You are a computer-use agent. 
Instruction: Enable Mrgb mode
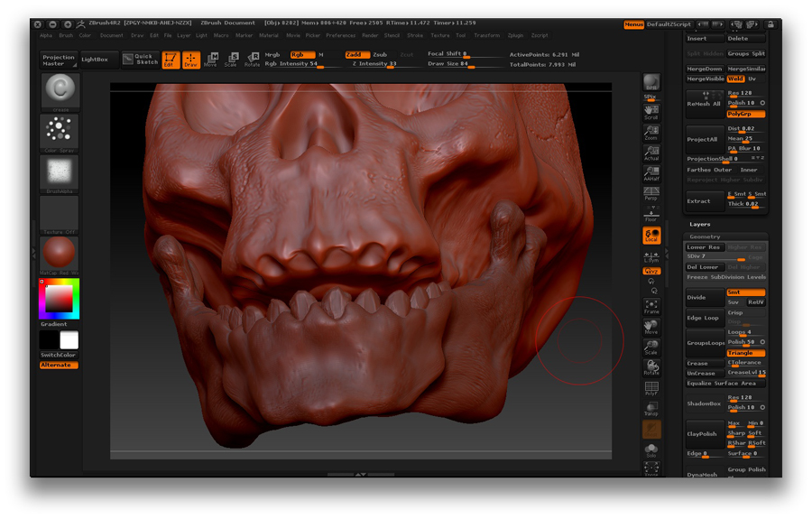pyautogui.click(x=272, y=54)
